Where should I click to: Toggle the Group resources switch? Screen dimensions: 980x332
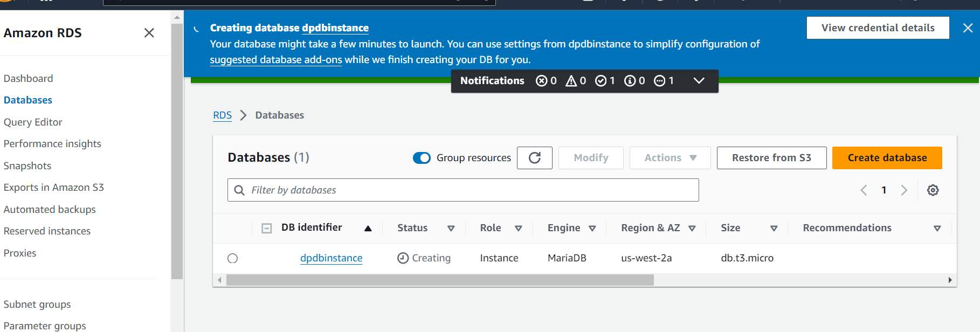point(422,158)
